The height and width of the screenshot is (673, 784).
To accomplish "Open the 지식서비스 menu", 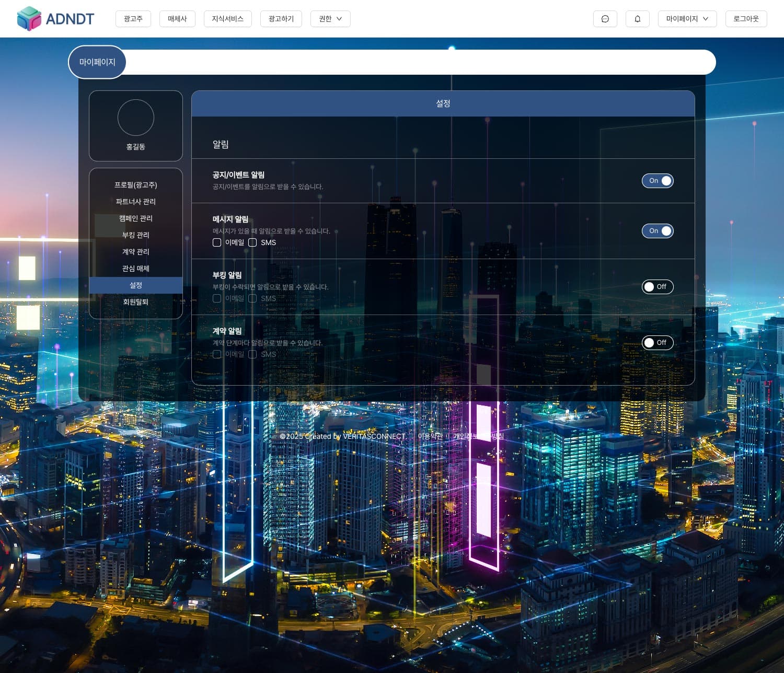I will tap(227, 19).
